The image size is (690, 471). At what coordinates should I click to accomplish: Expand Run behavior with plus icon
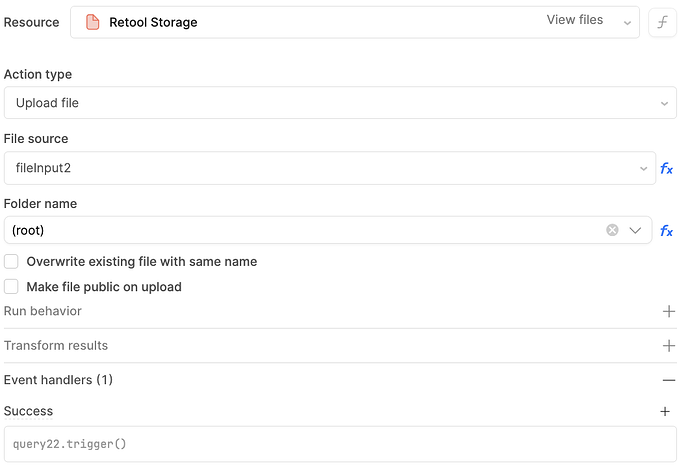(669, 311)
